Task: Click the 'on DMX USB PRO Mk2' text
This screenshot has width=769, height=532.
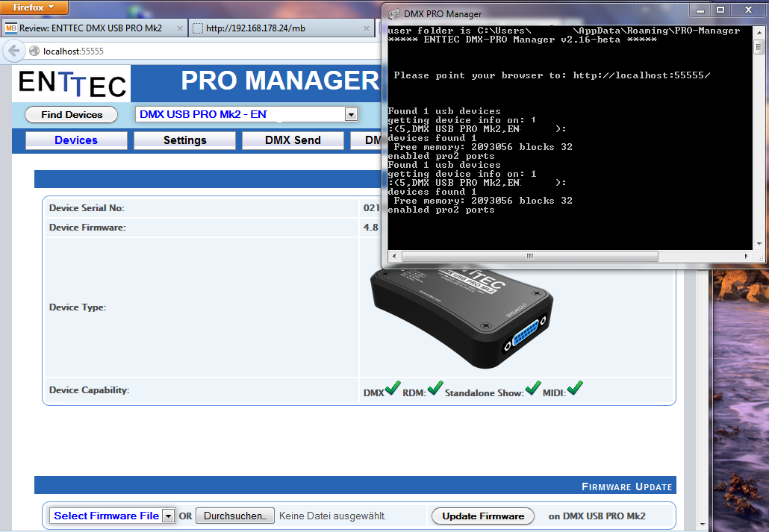Action: [x=597, y=516]
